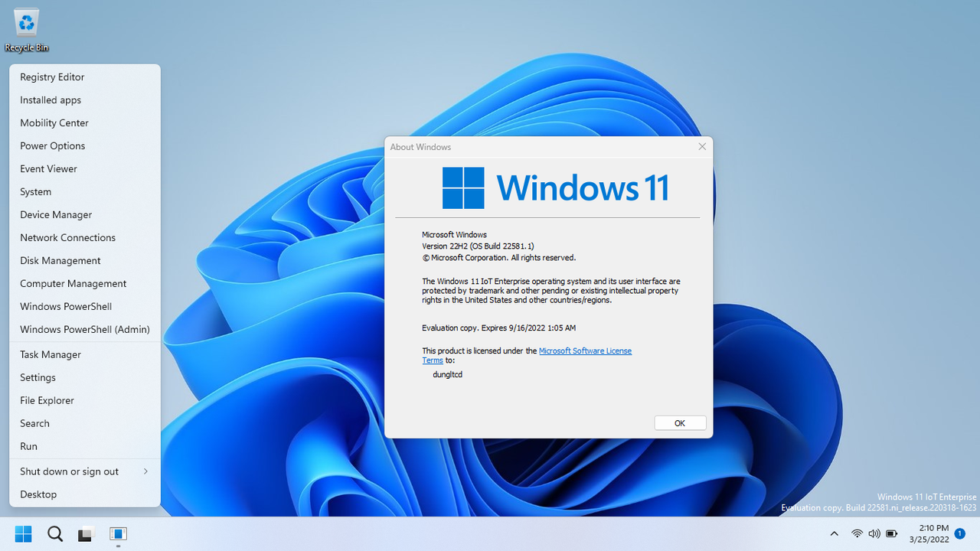The height and width of the screenshot is (551, 980).
Task: Select Power Options in the menu
Action: click(x=85, y=146)
